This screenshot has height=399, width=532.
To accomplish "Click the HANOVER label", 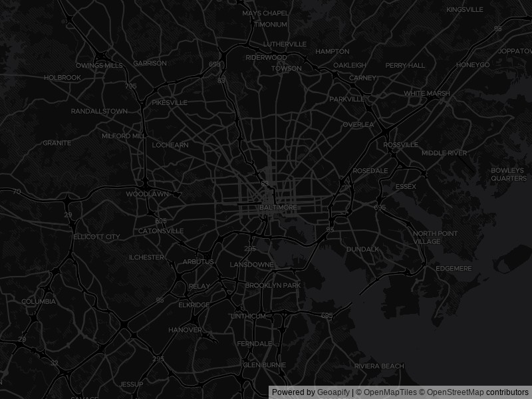I will click(185, 330).
